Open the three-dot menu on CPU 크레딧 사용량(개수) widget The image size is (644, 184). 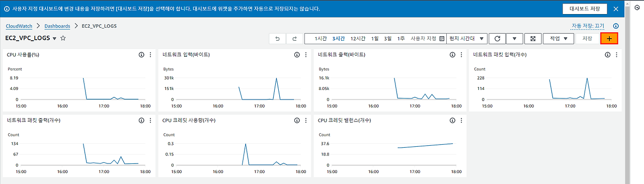point(305,120)
